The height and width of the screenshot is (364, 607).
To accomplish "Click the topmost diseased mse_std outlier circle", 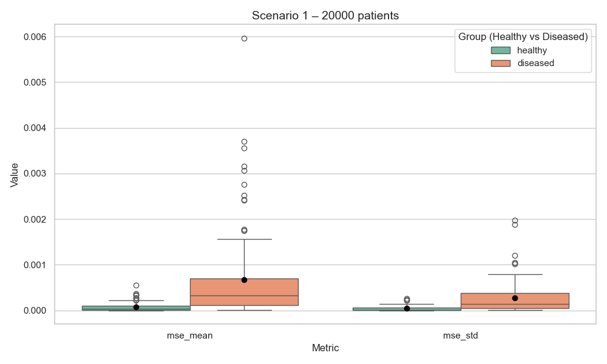I will [515, 221].
